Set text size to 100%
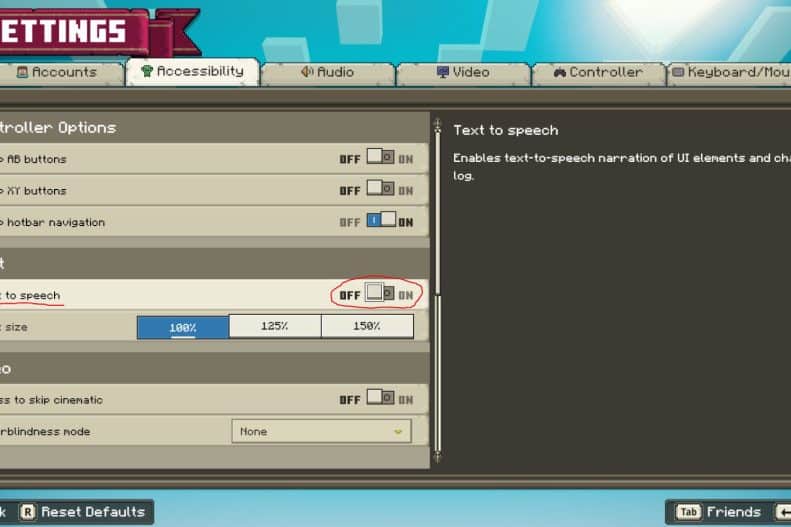This screenshot has height=527, width=791. click(183, 327)
